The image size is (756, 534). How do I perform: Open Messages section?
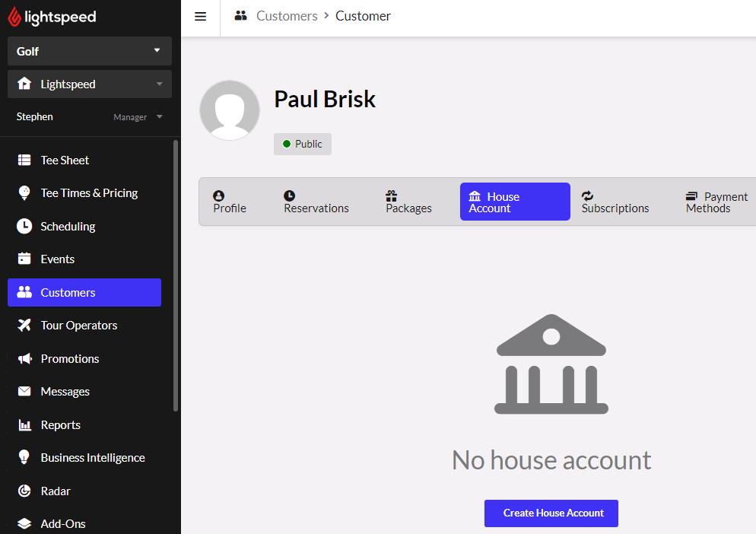tap(84, 391)
